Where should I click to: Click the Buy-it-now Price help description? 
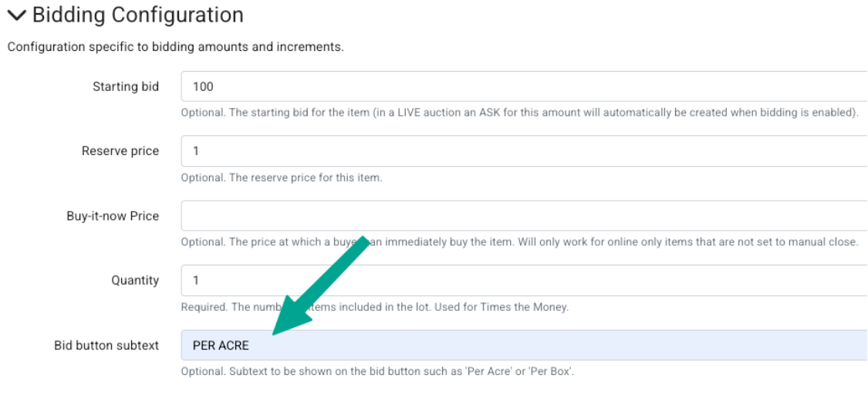519,241
